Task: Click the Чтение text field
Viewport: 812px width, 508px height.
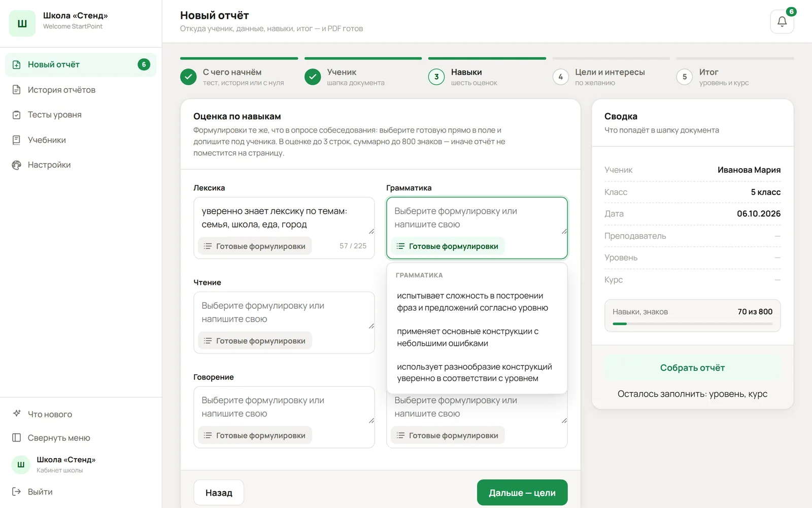Action: point(284,312)
